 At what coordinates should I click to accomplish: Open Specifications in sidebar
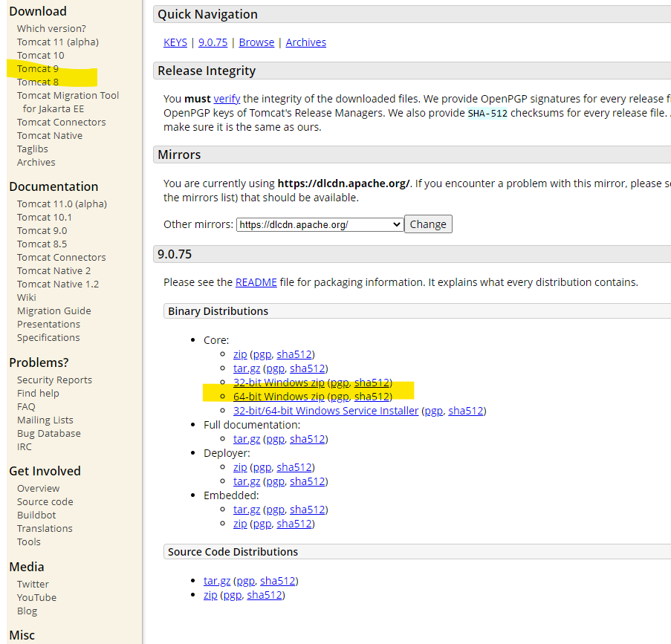click(x=48, y=337)
